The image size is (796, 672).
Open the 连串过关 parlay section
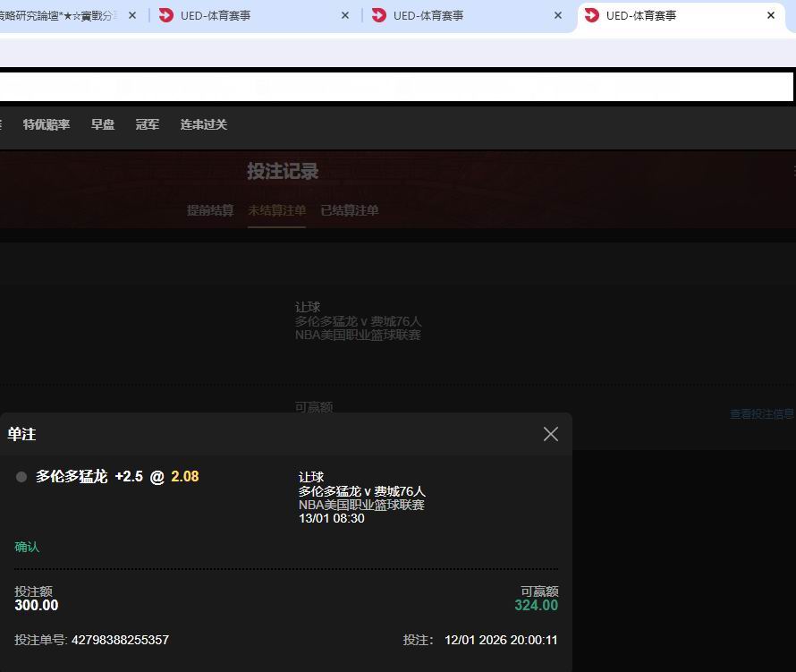point(204,125)
